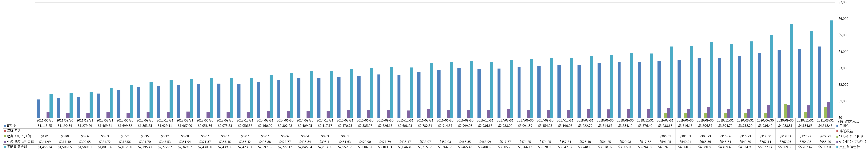Click the 2017/12/31 date header
The width and height of the screenshot is (868, 150).
[x=565, y=120]
